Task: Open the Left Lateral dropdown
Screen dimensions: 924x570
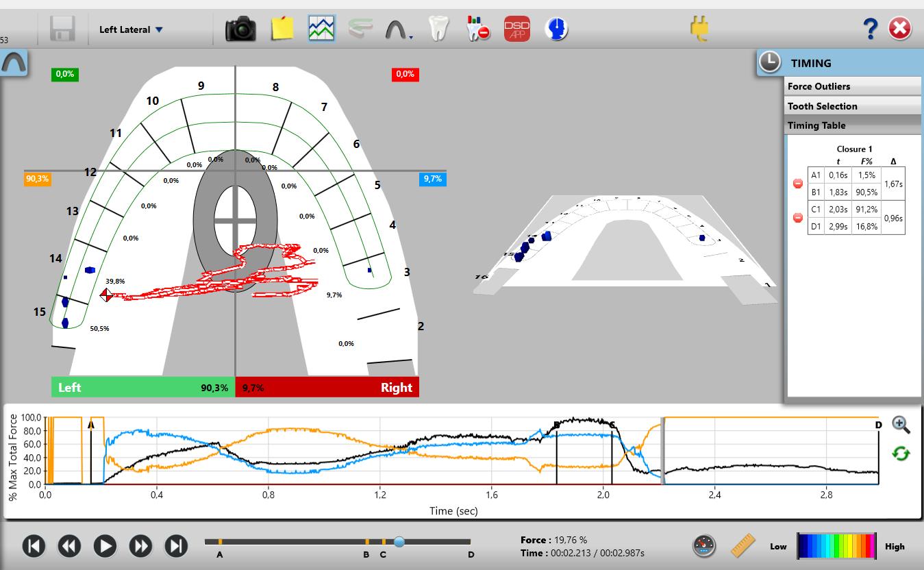Action: point(130,29)
